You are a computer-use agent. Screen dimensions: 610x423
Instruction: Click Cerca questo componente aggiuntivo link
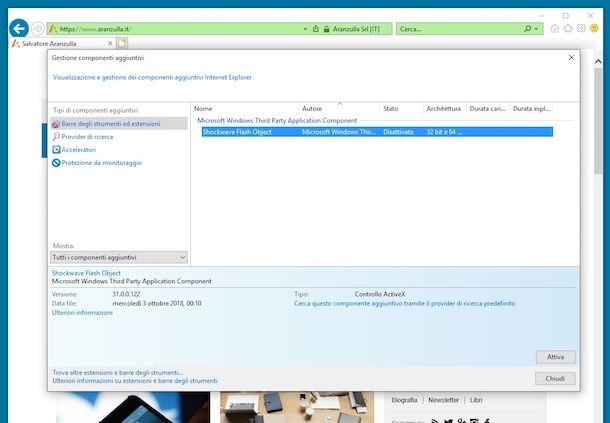(405, 303)
